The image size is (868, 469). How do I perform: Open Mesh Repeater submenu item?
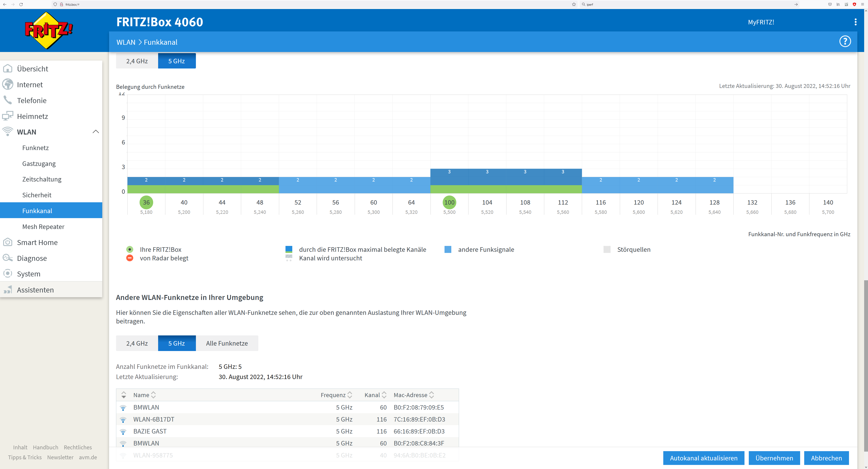click(43, 226)
